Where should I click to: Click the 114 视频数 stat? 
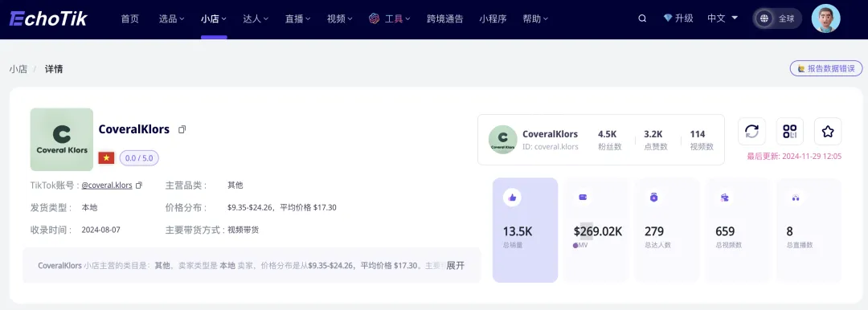702,140
